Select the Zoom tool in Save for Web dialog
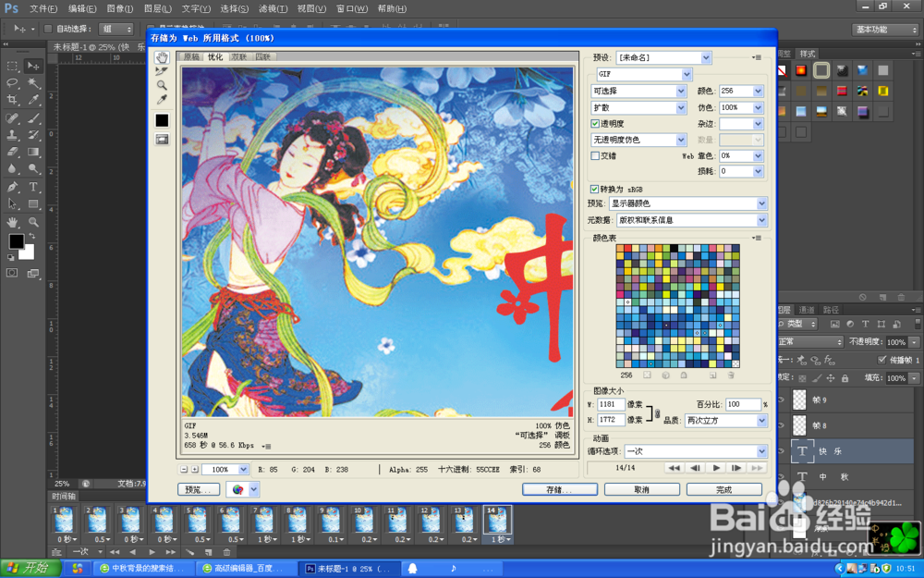 coord(162,85)
